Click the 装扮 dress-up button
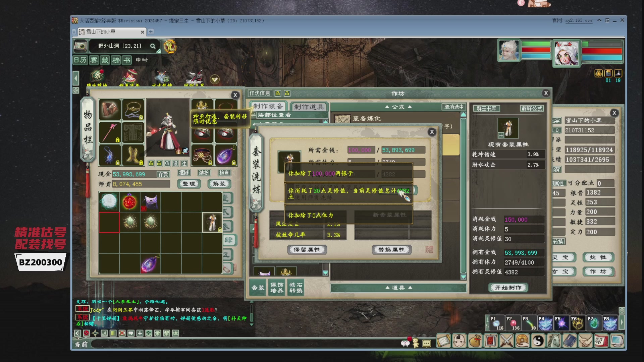The width and height of the screenshot is (644, 362). point(204,173)
